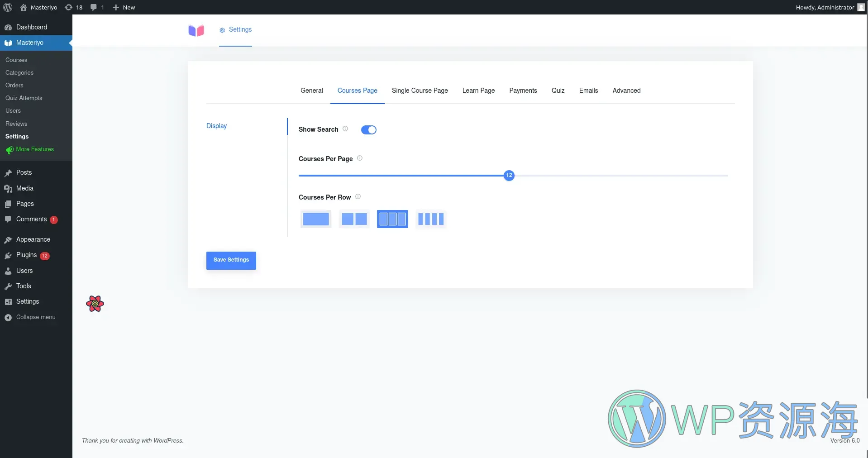Toggle the Show Search switch off
The width and height of the screenshot is (868, 458).
[x=369, y=130]
